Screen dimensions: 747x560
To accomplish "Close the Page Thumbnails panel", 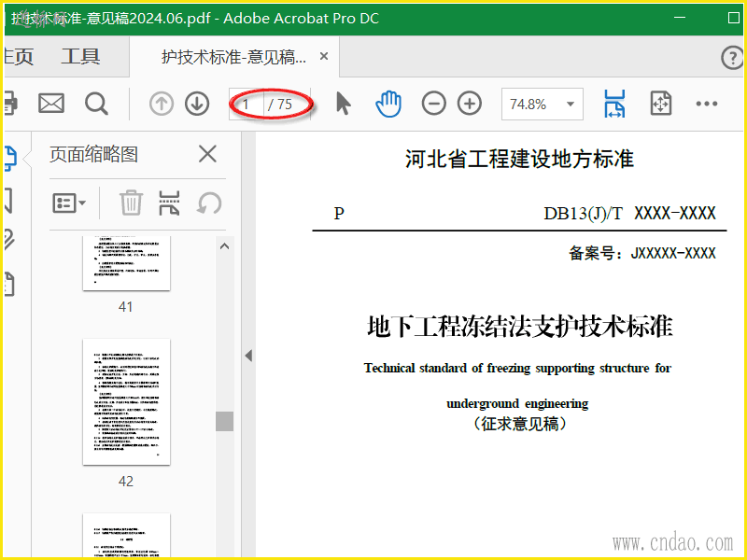I will pyautogui.click(x=207, y=154).
